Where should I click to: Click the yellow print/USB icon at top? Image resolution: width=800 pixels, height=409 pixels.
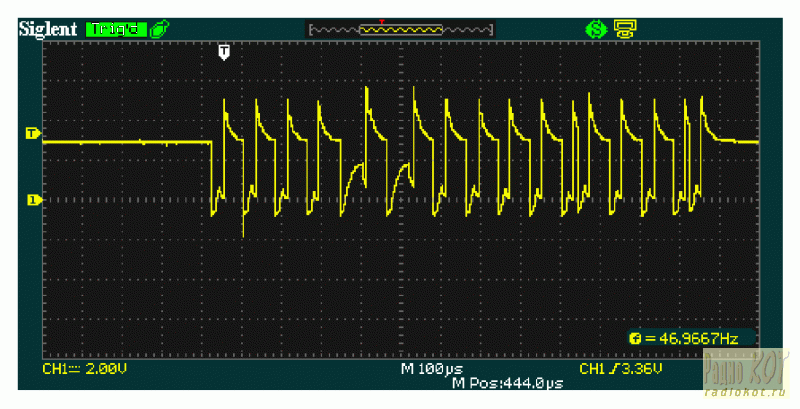click(x=626, y=29)
